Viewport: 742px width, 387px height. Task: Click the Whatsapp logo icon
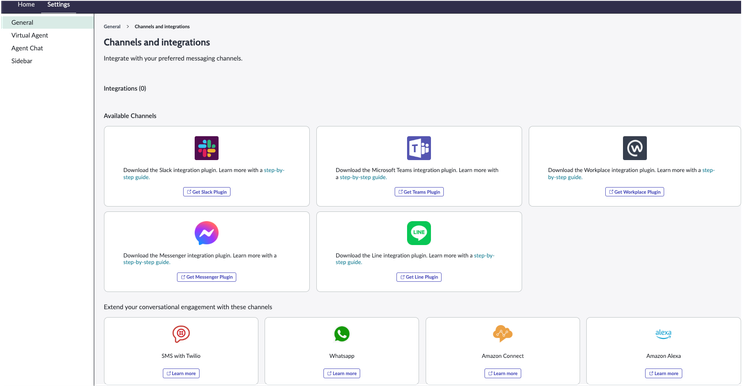[x=342, y=334]
